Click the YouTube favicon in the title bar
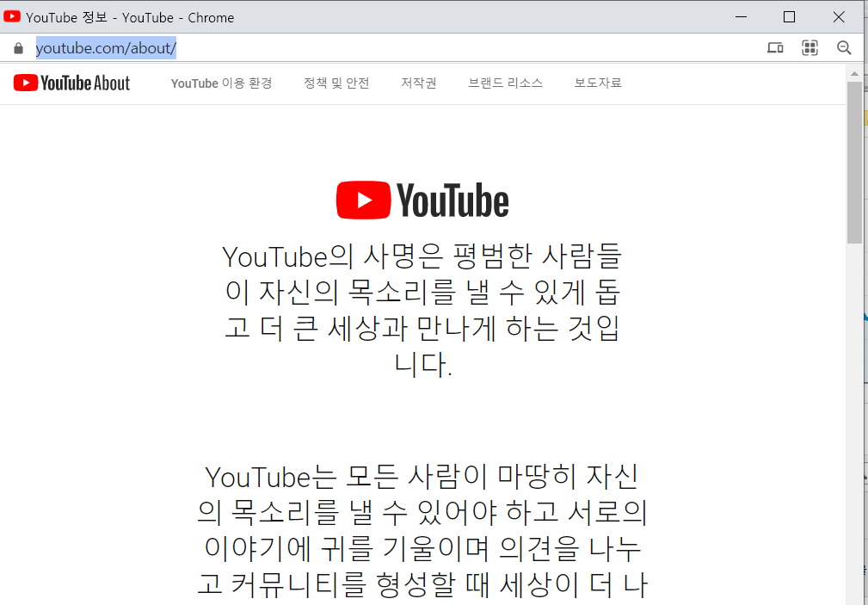The width and height of the screenshot is (868, 605). 12,16
